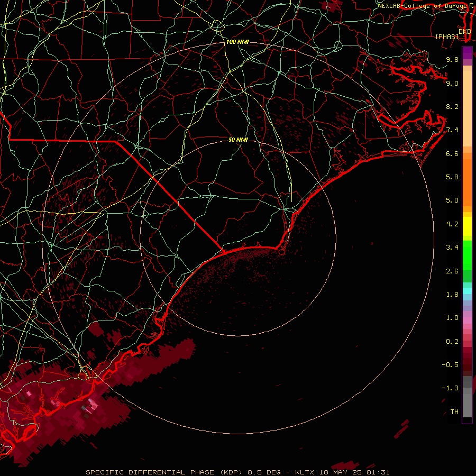Click the 8.2 value on the KDP scale
This screenshot has height=476, width=476.
(x=452, y=106)
